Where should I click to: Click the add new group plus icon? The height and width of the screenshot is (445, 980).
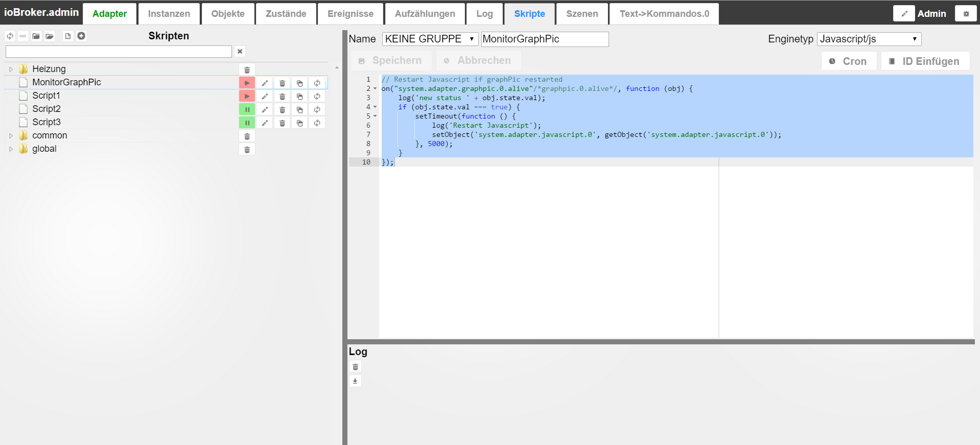click(81, 36)
